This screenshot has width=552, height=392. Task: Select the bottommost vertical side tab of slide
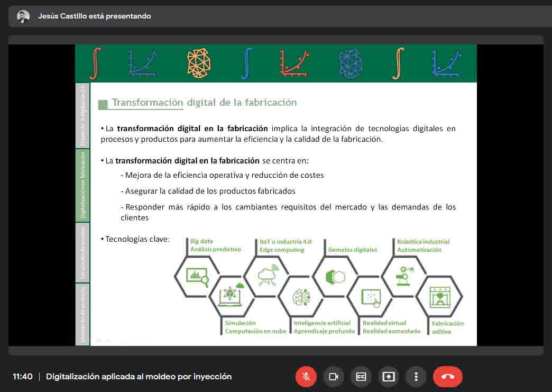coord(82,315)
